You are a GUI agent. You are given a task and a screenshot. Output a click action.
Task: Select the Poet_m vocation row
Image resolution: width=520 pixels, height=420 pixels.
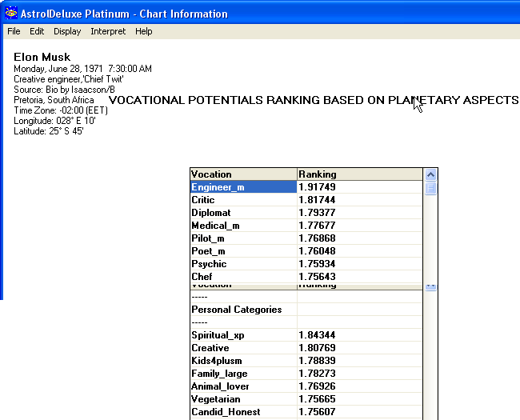(306, 251)
